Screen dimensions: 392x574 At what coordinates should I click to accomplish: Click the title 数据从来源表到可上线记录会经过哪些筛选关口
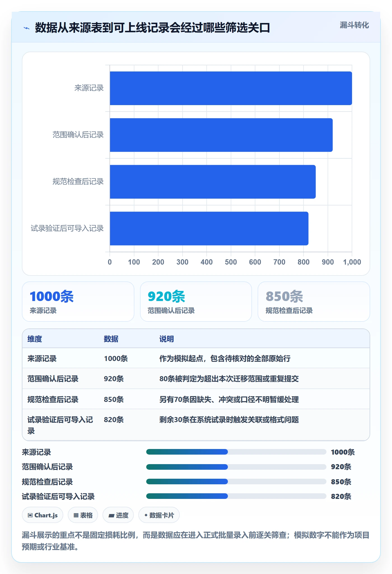pos(153,28)
